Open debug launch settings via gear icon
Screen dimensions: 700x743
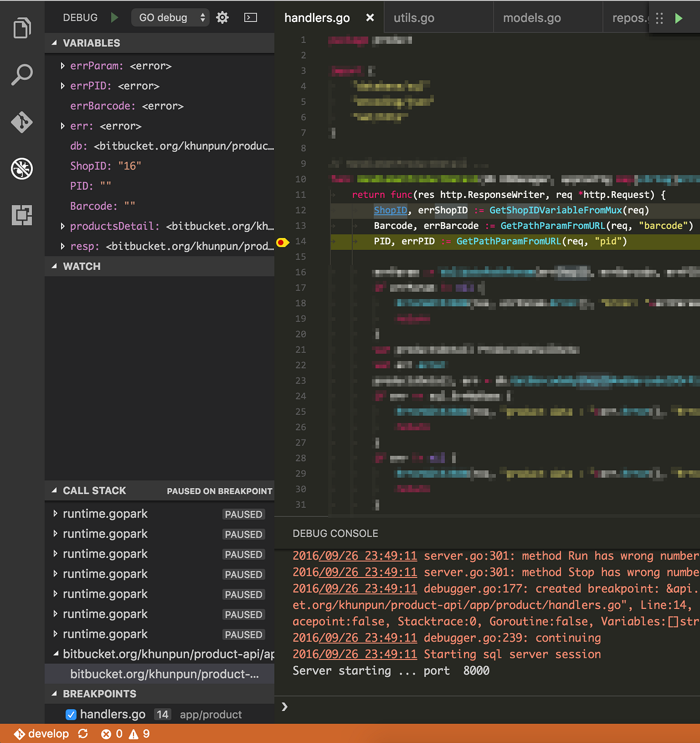click(x=222, y=17)
